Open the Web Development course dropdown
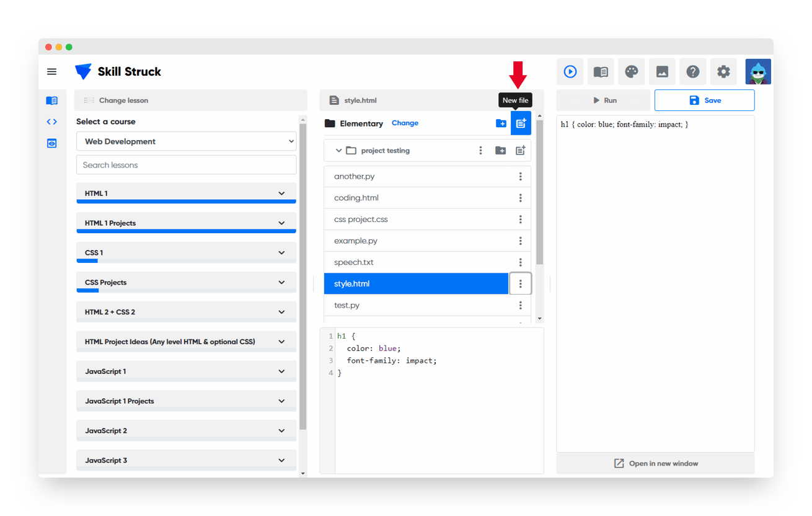812x516 pixels. [186, 141]
